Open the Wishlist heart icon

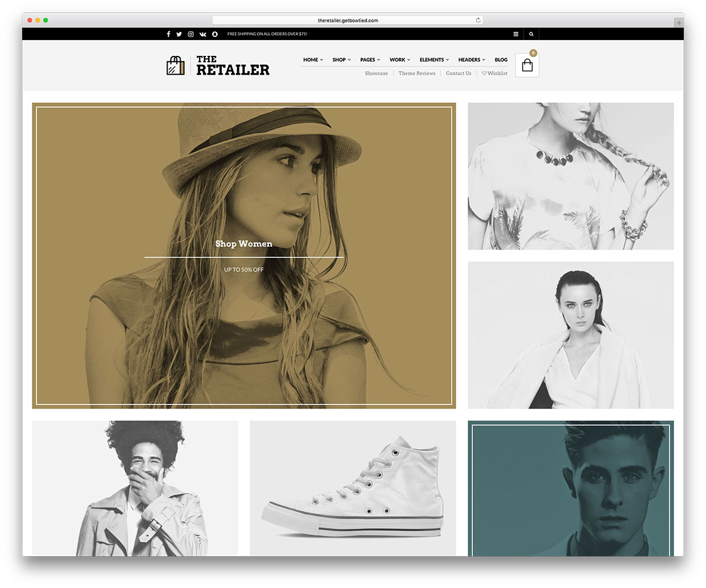(494, 73)
